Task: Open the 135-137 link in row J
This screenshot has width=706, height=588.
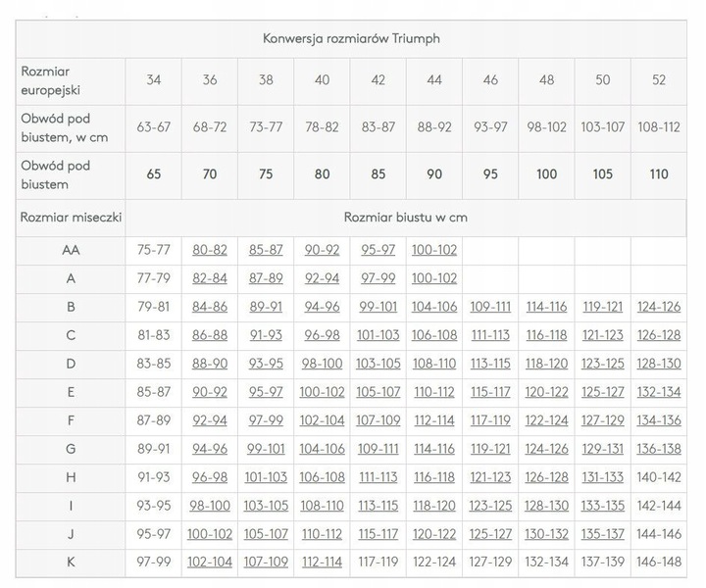Action: (602, 534)
